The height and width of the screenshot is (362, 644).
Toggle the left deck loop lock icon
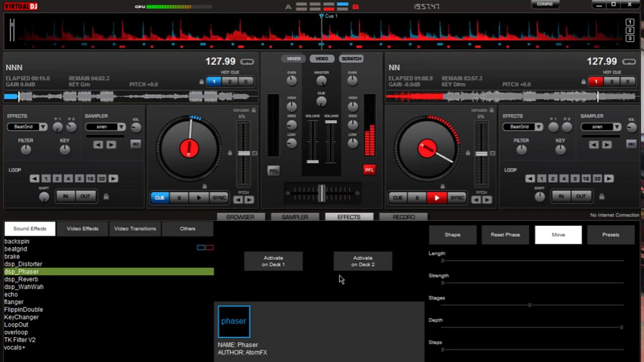point(106,196)
